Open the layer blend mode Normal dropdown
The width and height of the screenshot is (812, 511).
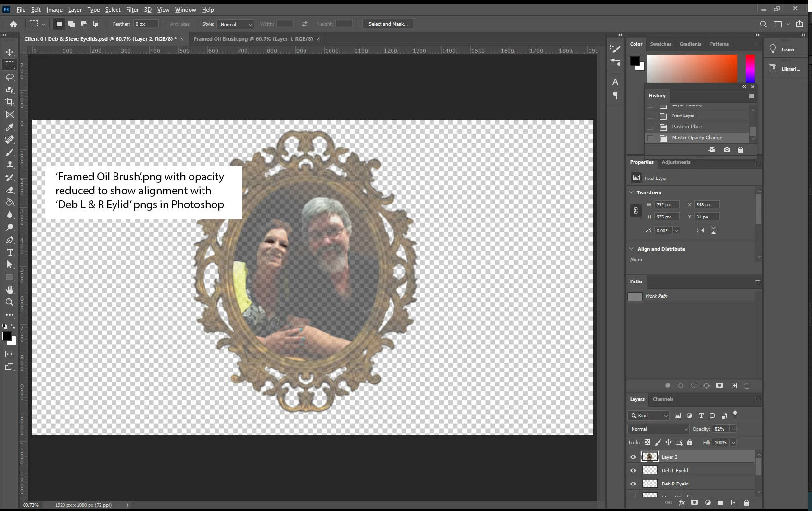659,429
